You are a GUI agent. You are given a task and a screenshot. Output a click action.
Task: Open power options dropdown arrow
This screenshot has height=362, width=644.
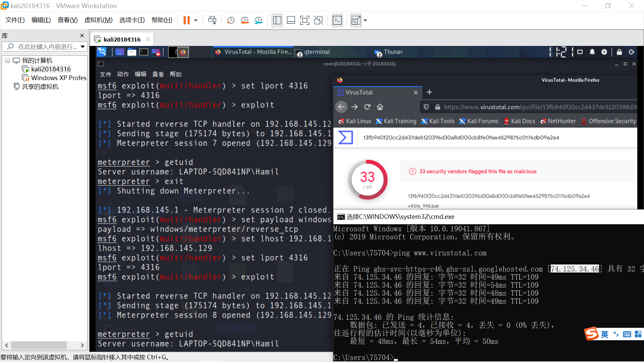tap(196, 20)
